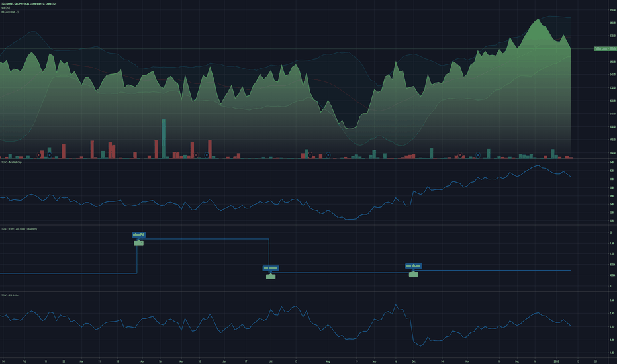Select the Vol (20) indicator legend
Image resolution: width=617 pixels, height=364 pixels.
pos(6,7)
